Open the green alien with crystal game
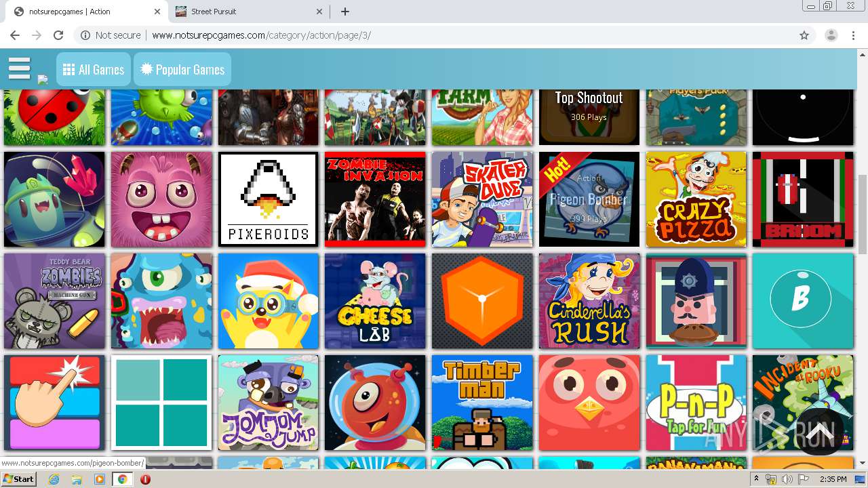The height and width of the screenshot is (488, 868). tap(54, 199)
